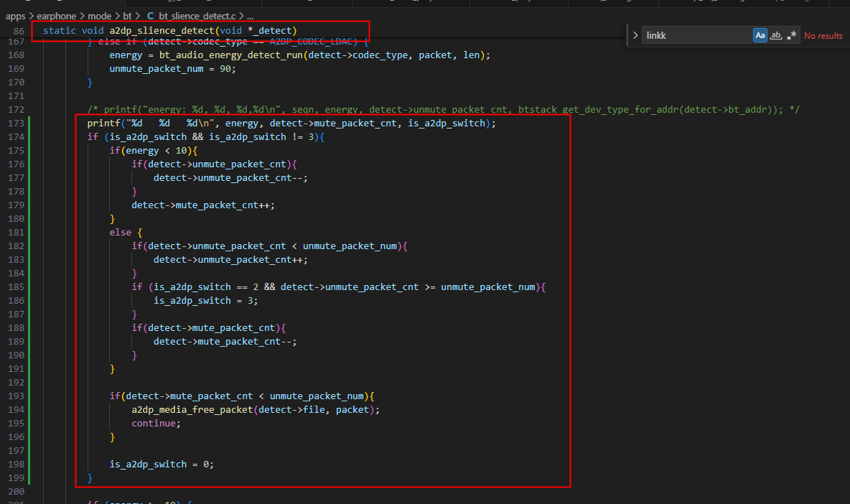Screen dimensions: 850x504
Task: Click "detect->unmute_packet_cnt--;" statement
Action: click(230, 178)
